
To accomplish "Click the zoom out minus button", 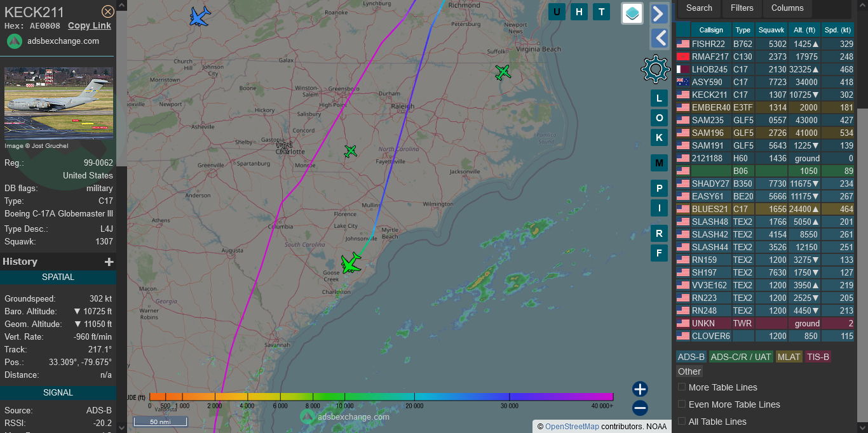I will point(640,408).
